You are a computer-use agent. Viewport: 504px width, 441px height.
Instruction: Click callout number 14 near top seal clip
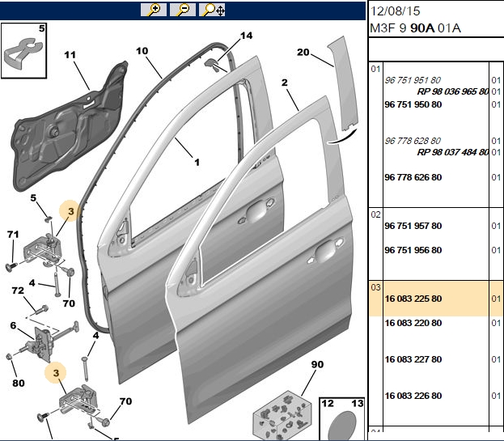coord(246,36)
